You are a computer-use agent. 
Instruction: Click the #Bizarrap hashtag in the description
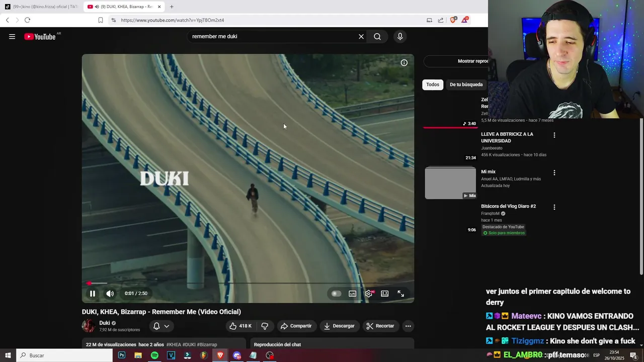[x=207, y=344]
